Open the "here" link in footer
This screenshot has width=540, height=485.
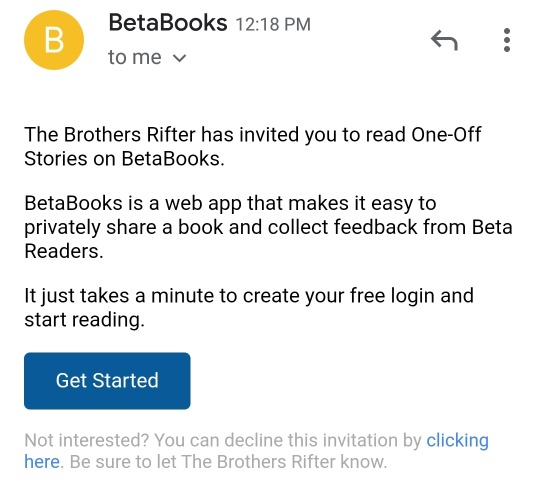click(42, 462)
